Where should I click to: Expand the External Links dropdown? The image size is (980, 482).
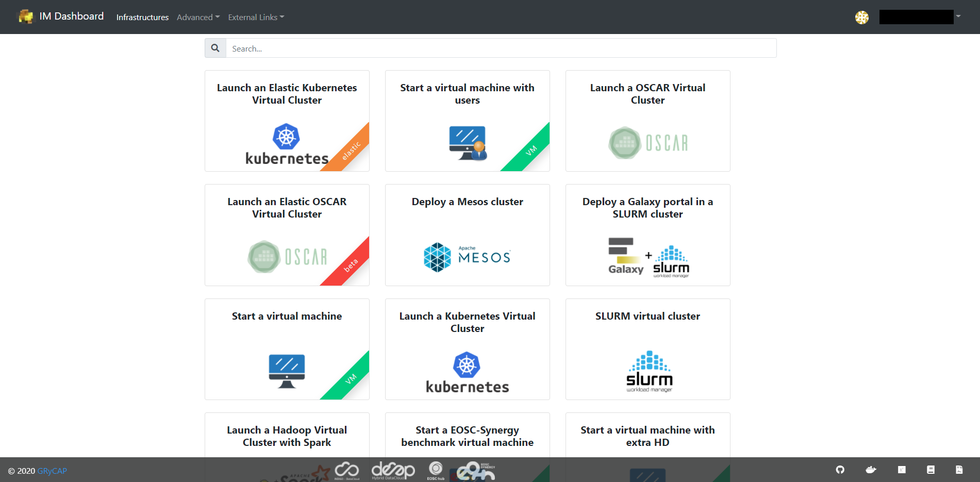coord(256,17)
